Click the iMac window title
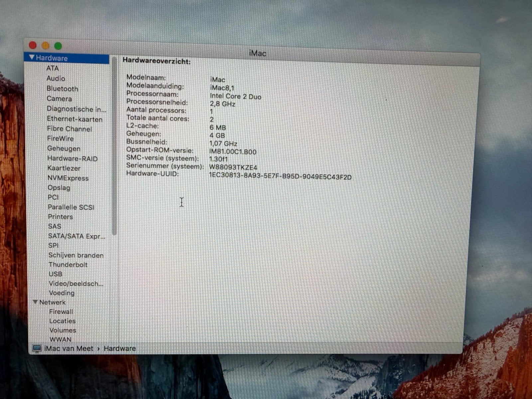This screenshot has width=532, height=399. pyautogui.click(x=257, y=53)
